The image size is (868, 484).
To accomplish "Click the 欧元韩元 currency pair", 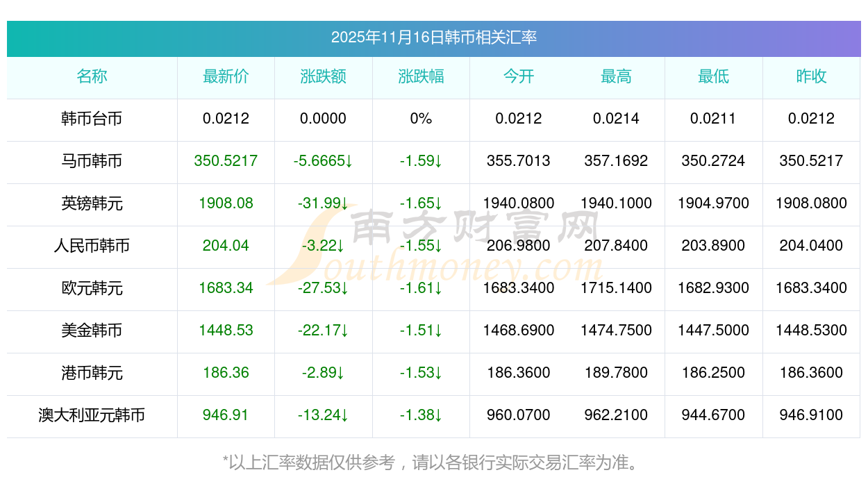I will [92, 288].
